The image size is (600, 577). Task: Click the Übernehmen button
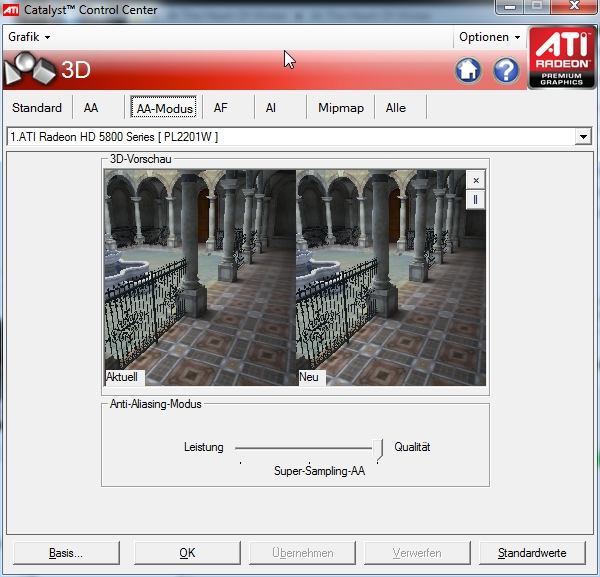click(x=302, y=553)
